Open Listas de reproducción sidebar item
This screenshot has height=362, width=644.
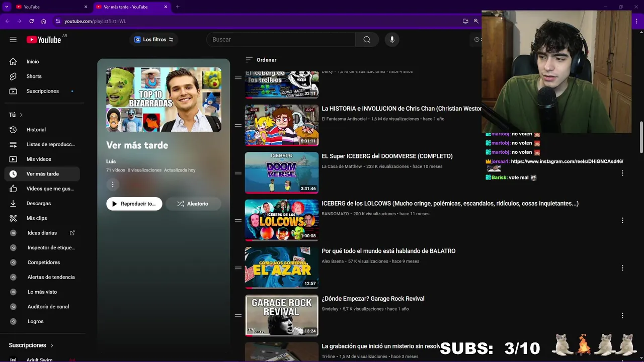[42, 144]
